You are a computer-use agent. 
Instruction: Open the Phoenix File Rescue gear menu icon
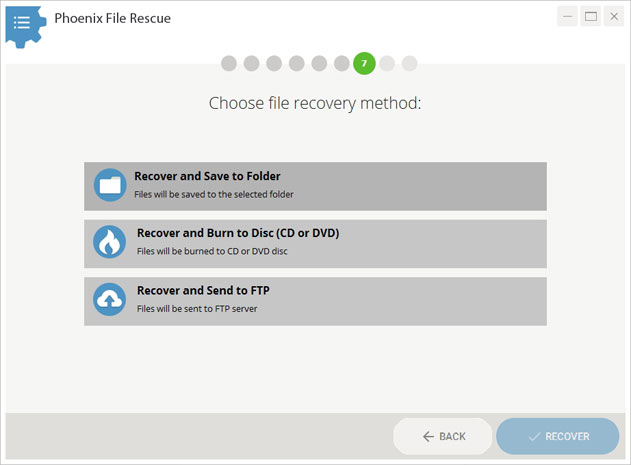point(25,27)
